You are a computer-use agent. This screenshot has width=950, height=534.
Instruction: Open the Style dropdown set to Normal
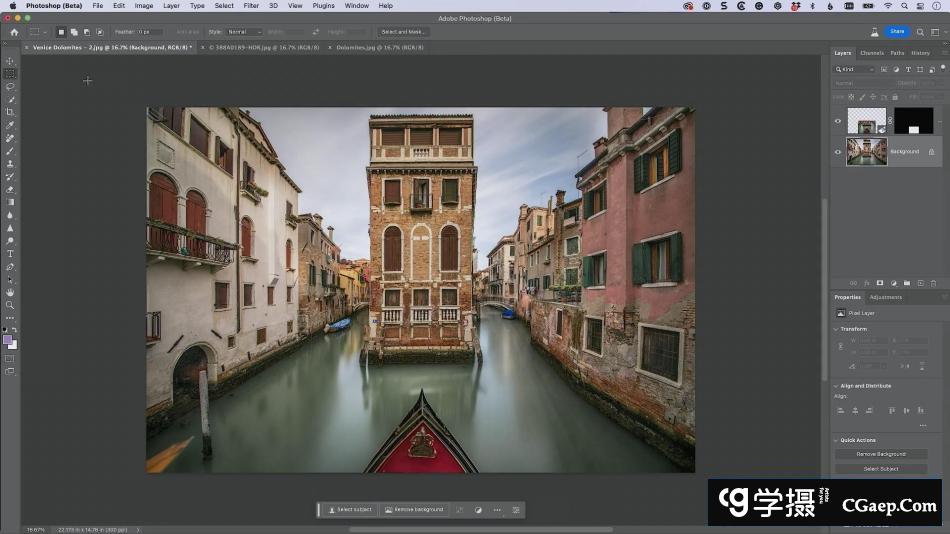[244, 32]
